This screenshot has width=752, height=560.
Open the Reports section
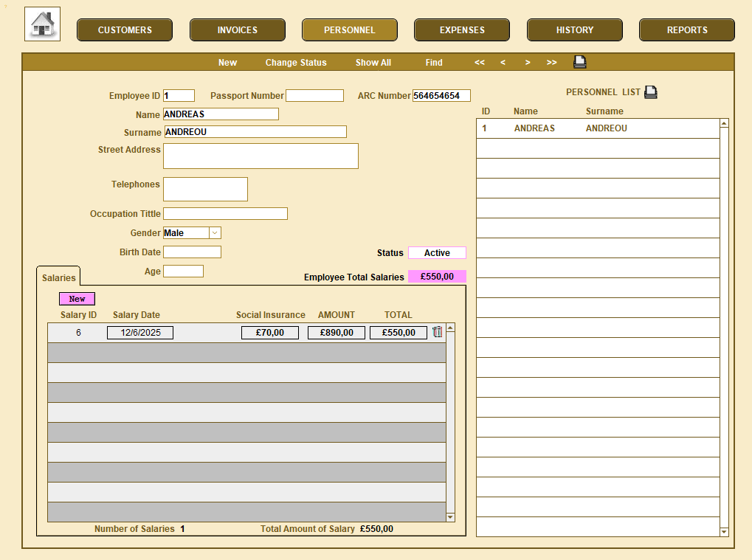pyautogui.click(x=687, y=30)
